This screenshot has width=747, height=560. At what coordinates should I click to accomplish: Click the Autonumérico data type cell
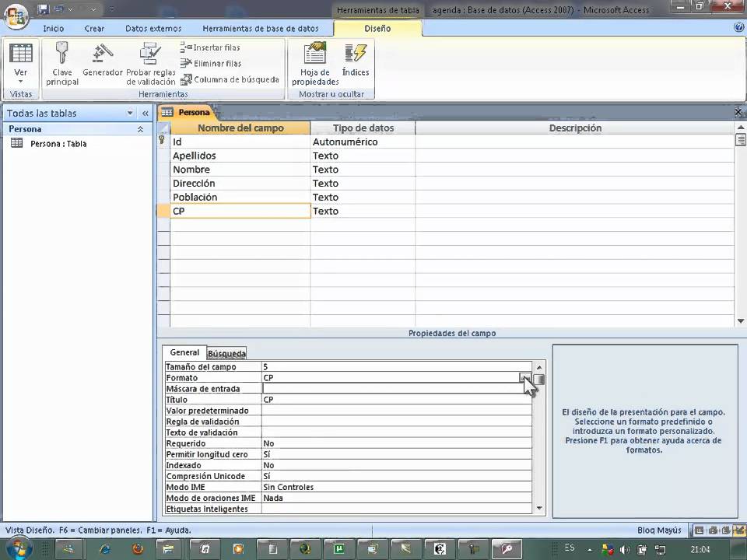[x=363, y=142]
